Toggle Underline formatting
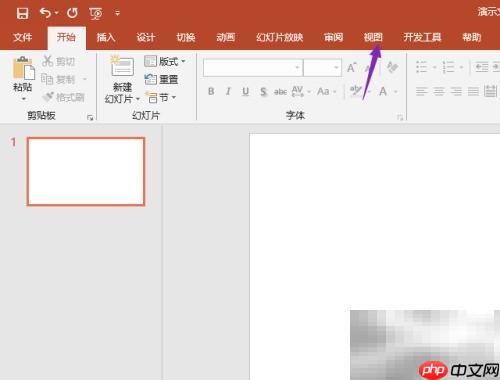The image size is (500, 380). (246, 91)
